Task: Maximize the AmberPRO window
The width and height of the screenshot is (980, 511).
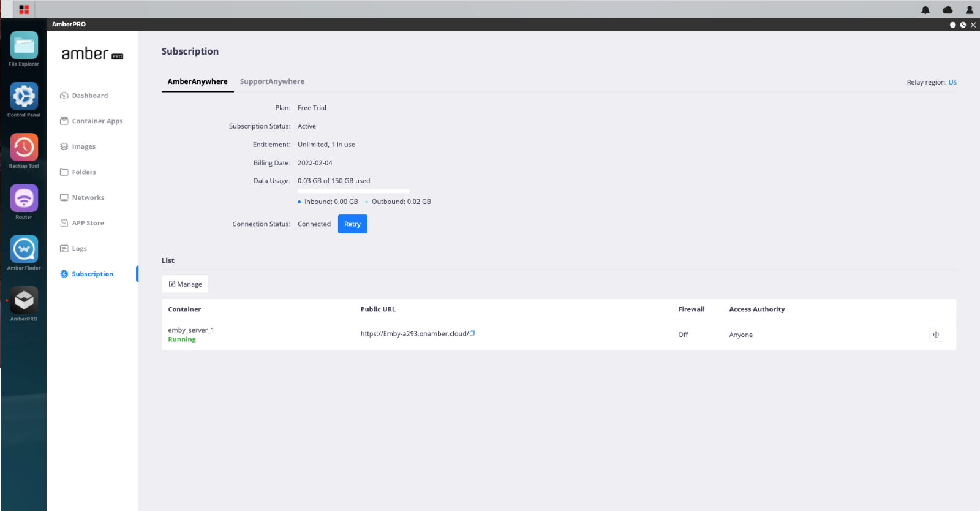Action: (x=963, y=25)
